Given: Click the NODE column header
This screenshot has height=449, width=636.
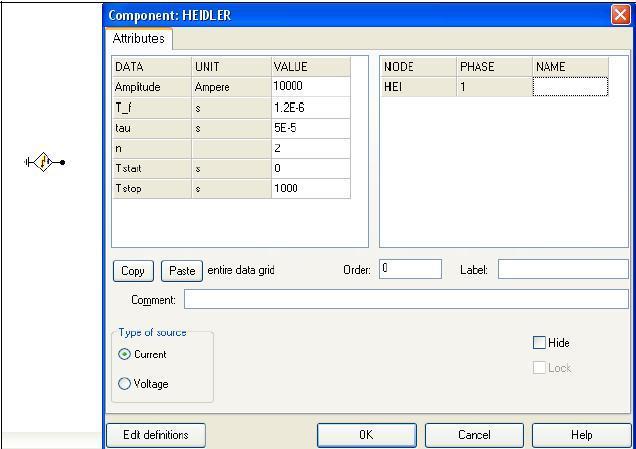Looking at the screenshot, I should pyautogui.click(x=419, y=67).
